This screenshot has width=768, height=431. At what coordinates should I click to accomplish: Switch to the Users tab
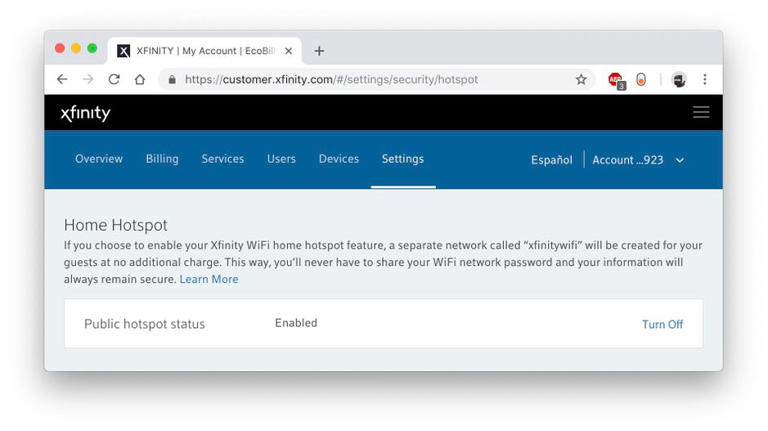coord(281,159)
